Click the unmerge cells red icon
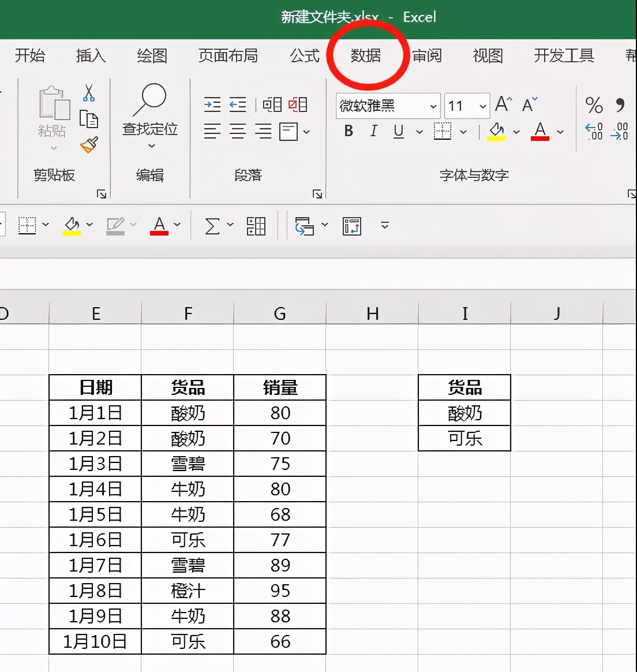The image size is (637, 672). pyautogui.click(x=298, y=104)
